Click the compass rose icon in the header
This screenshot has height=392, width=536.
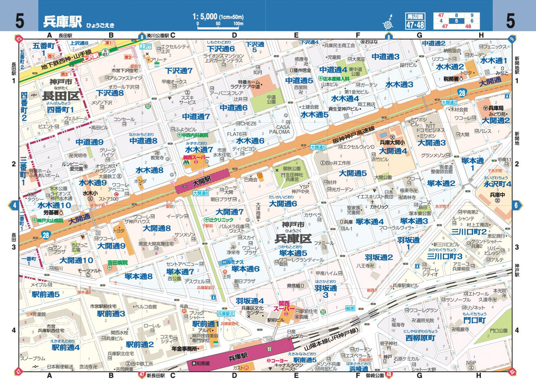coord(388,22)
